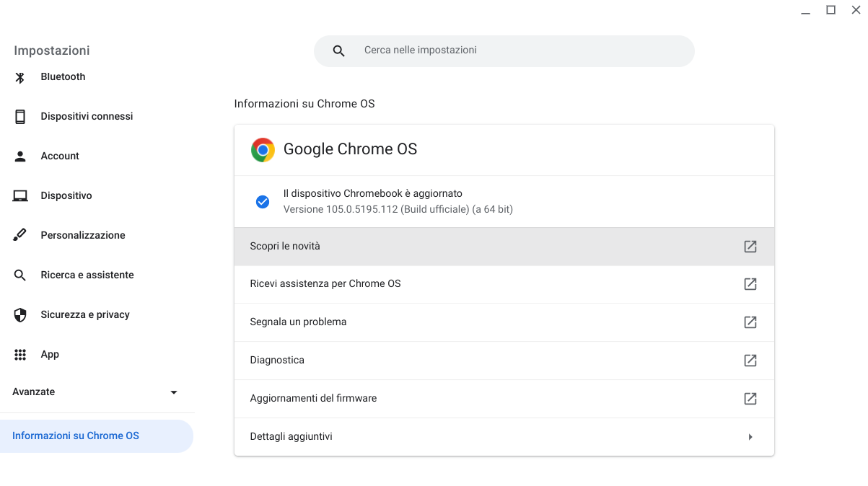
Task: Select Informazioni su Chrome OS menu item
Action: (x=76, y=436)
